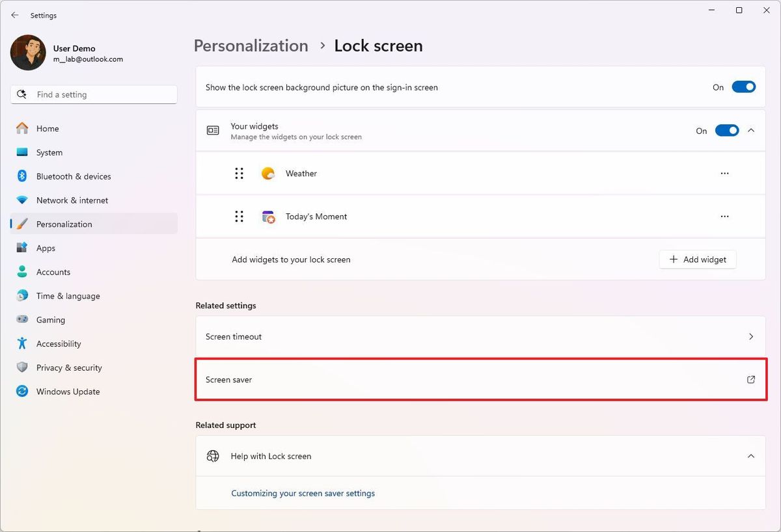Click the Find a setting search box

pos(93,94)
